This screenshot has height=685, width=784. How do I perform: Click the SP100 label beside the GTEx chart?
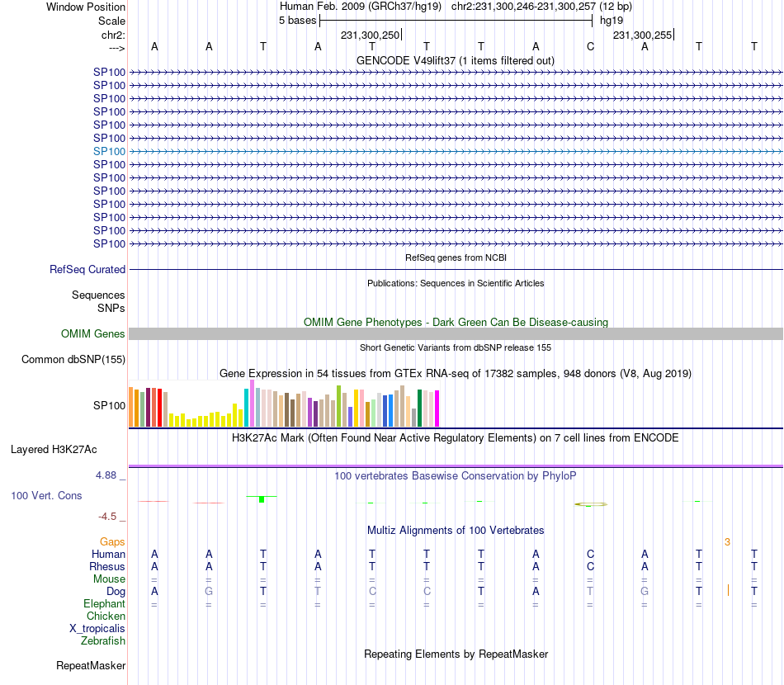110,405
